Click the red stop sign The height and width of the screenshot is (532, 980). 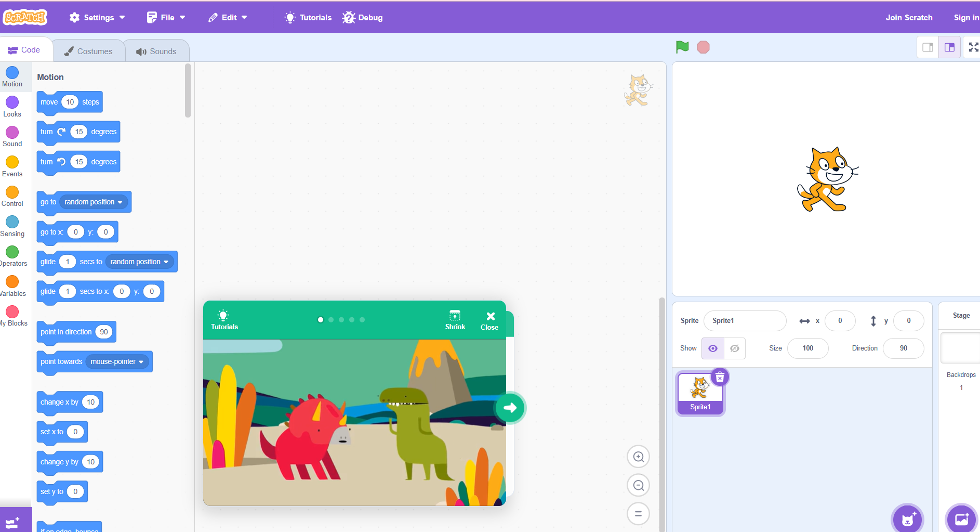(703, 47)
